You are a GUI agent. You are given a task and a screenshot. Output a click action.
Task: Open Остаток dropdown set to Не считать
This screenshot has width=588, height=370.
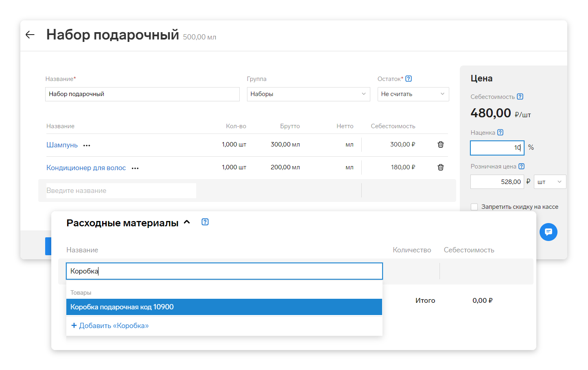(x=413, y=94)
